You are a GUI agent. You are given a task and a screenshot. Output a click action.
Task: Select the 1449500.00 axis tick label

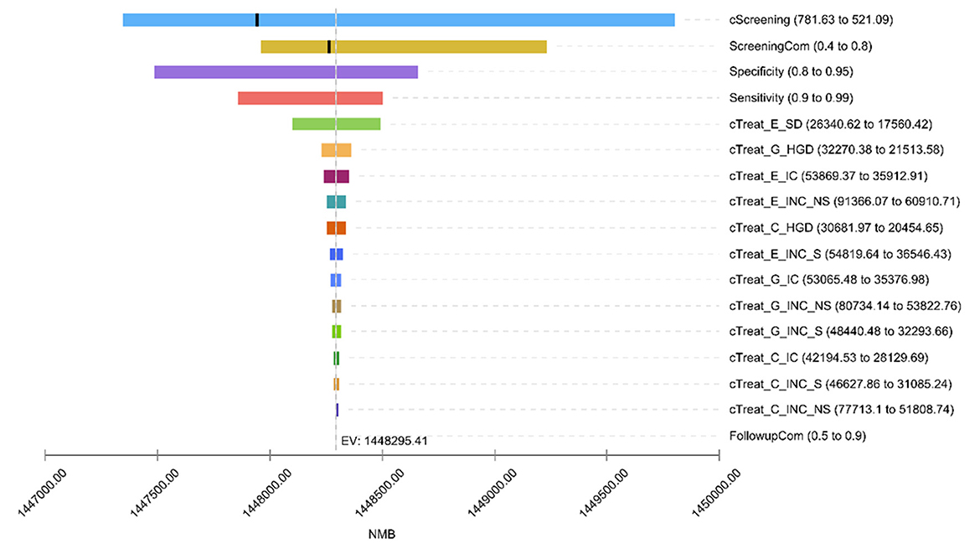coord(603,494)
